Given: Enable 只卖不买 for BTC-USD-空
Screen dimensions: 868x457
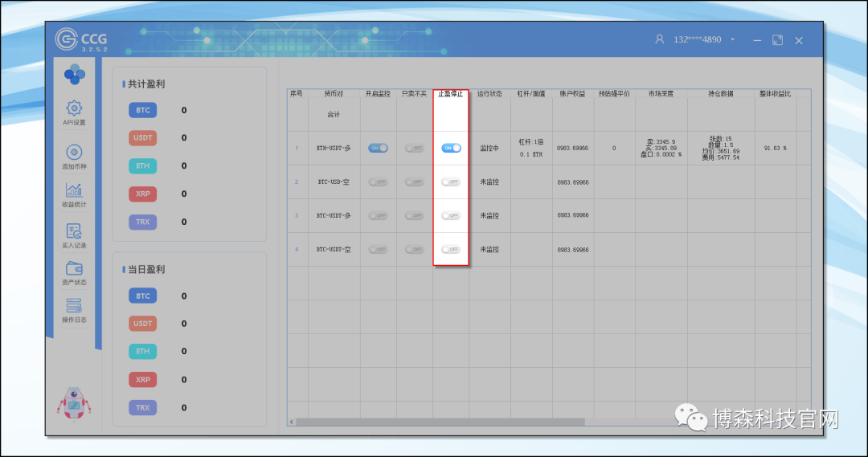Looking at the screenshot, I should coord(414,182).
